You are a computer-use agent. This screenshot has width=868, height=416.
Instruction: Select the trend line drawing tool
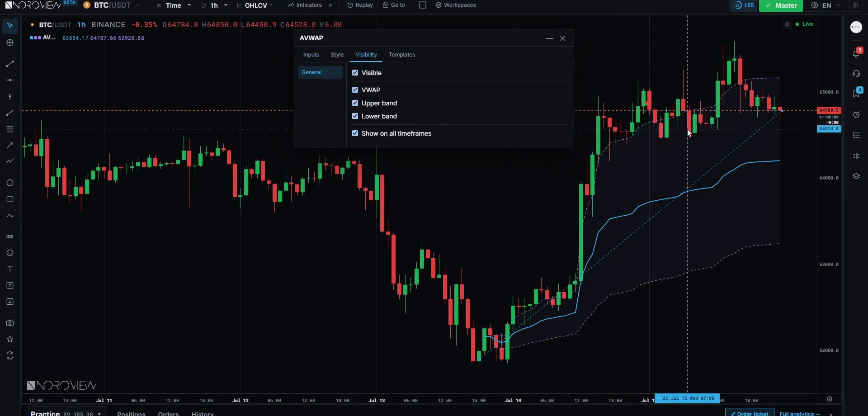click(10, 64)
